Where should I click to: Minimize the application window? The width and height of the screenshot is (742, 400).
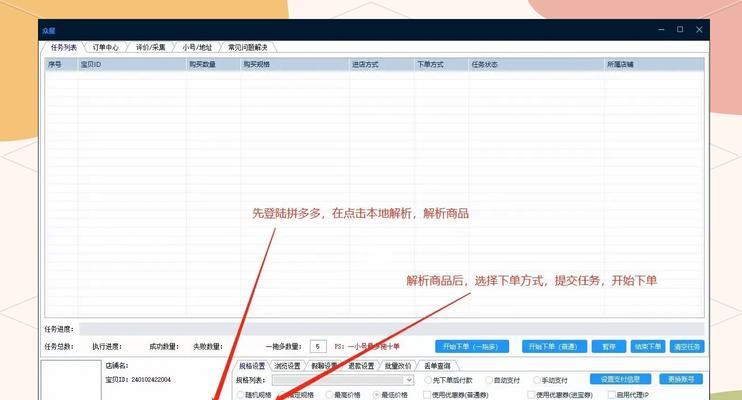[x=661, y=29]
